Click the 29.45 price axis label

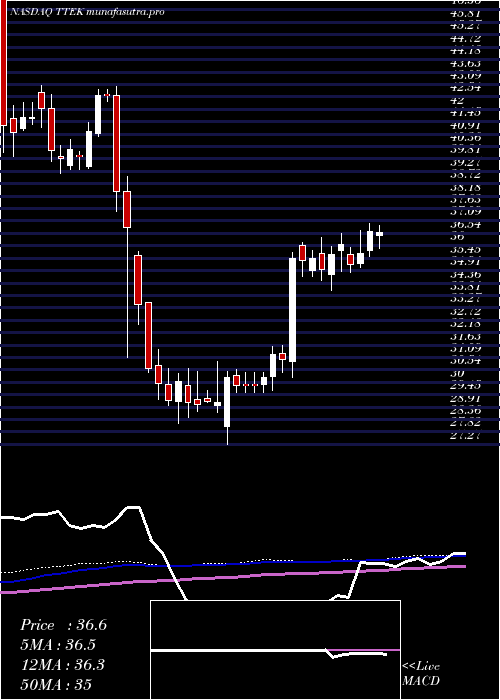click(466, 386)
